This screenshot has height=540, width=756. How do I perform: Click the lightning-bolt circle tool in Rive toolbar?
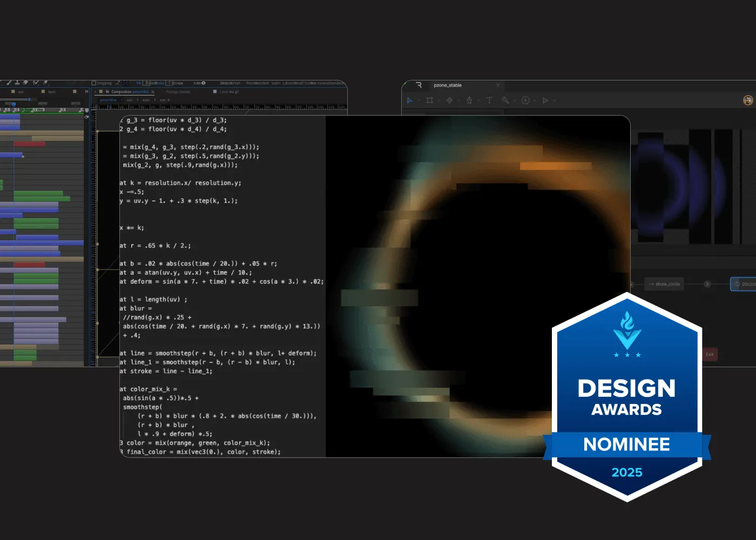tap(525, 100)
